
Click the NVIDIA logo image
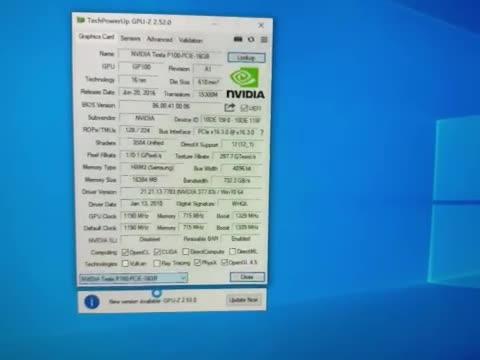(x=246, y=83)
